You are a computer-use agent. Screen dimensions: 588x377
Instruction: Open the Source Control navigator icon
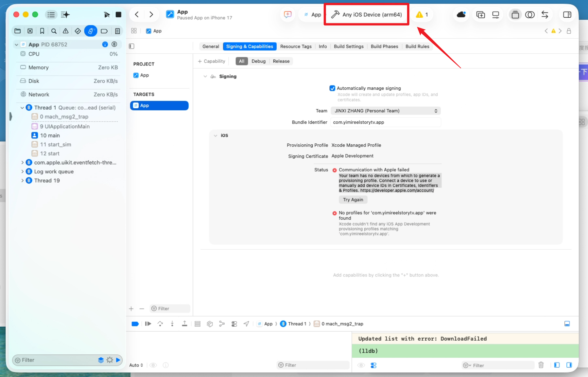30,31
